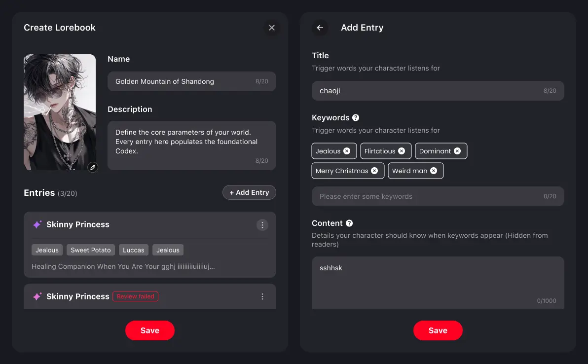588x364 pixels.
Task: Delete the Dominant keyword chip
Action: click(x=457, y=151)
